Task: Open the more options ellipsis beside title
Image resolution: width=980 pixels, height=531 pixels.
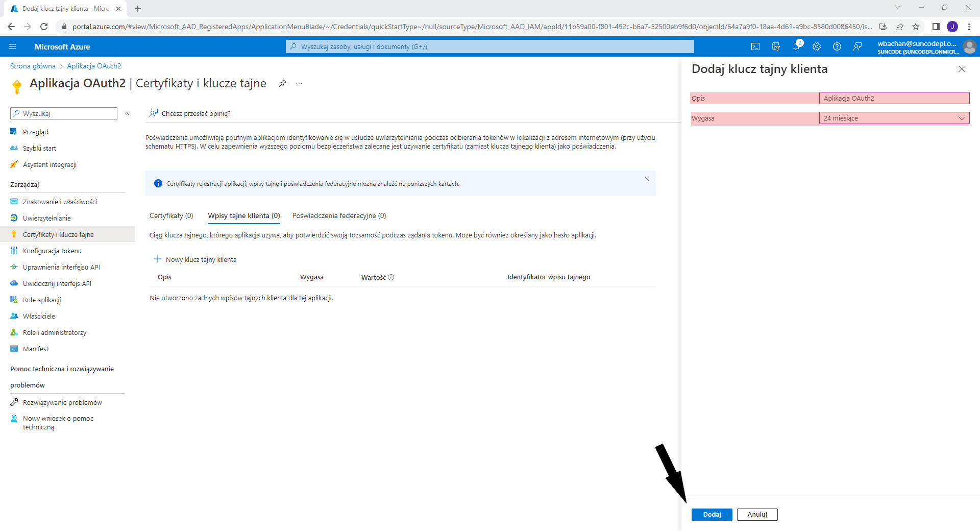Action: click(x=299, y=83)
